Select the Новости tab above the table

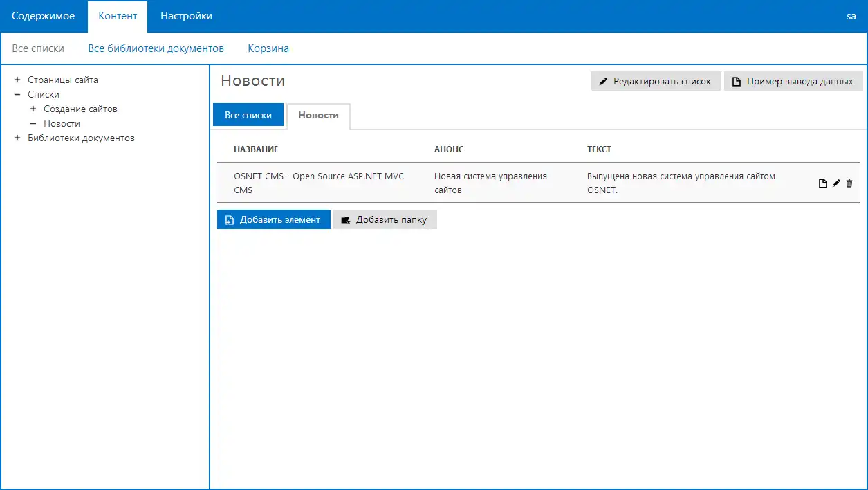tap(318, 116)
